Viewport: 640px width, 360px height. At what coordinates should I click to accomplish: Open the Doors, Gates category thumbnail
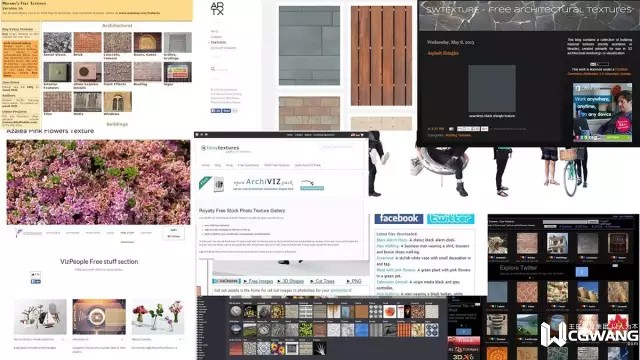(x=147, y=42)
